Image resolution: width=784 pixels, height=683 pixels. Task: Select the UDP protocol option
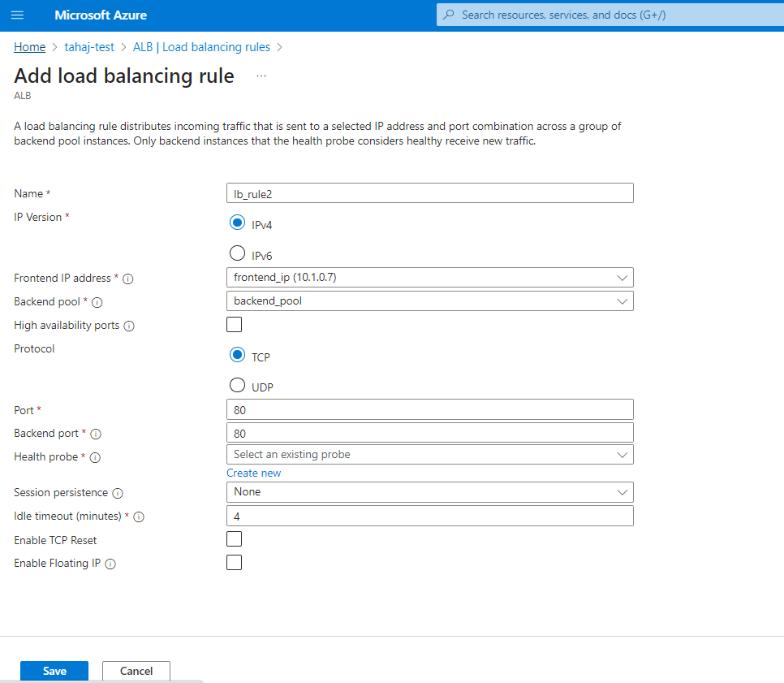pyautogui.click(x=237, y=385)
